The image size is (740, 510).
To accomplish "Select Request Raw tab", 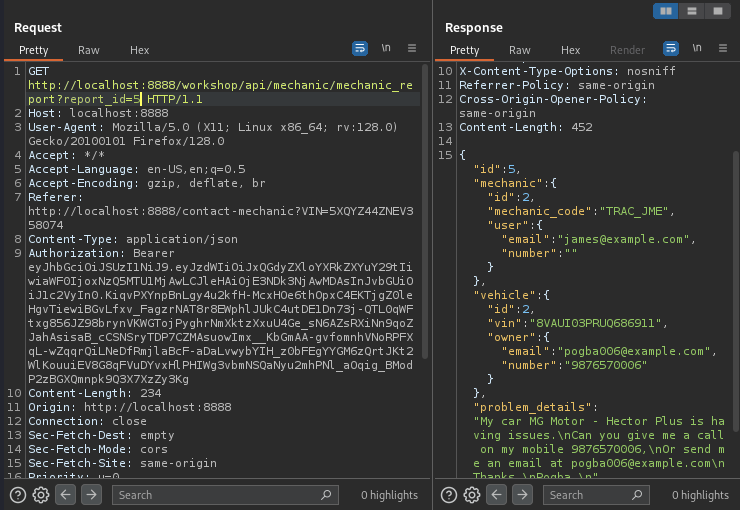I will pos(89,50).
